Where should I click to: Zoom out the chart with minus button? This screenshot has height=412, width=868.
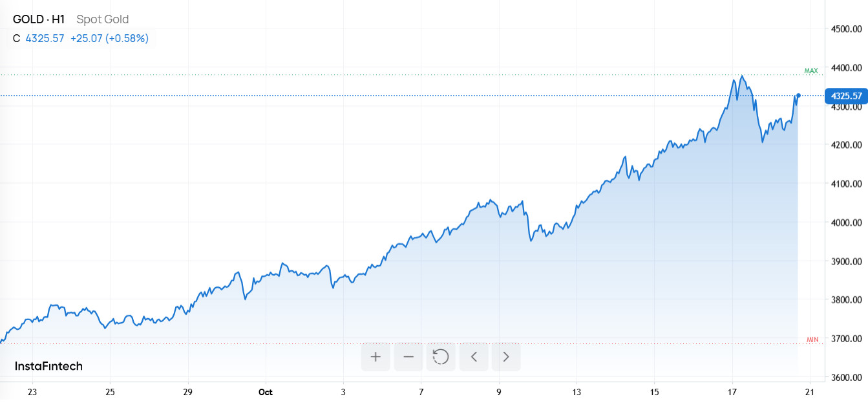(x=408, y=356)
